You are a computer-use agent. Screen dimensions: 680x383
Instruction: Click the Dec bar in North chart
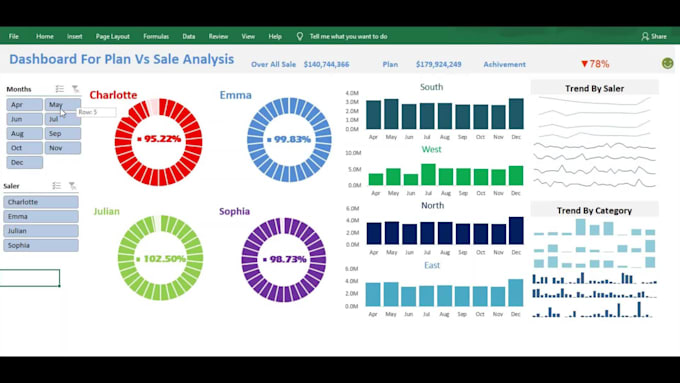(516, 230)
